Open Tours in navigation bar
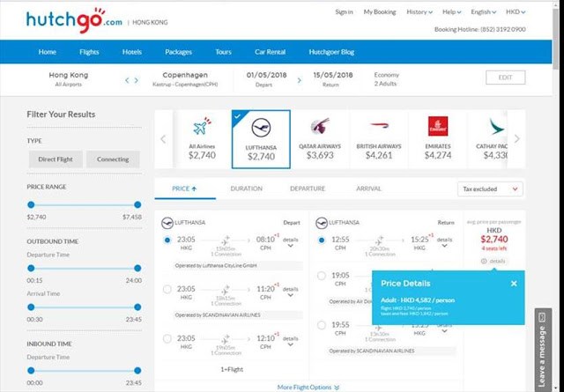Image resolution: width=564 pixels, height=392 pixels. [x=223, y=52]
